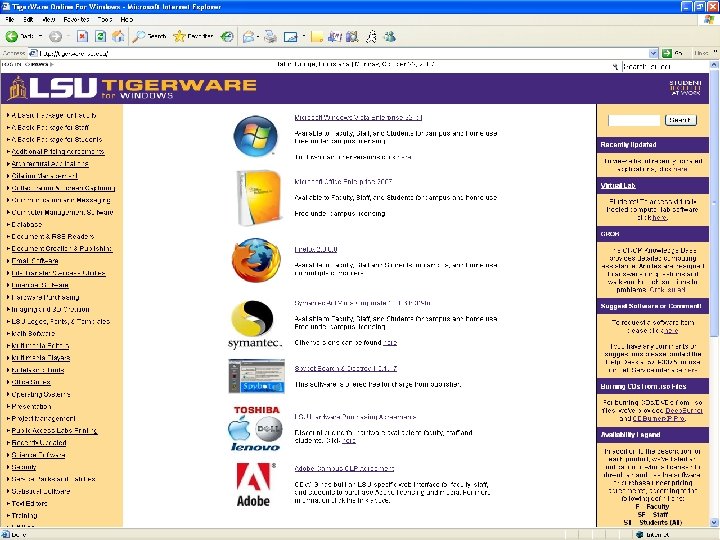Click the page vertical scrollbar thumb
This screenshot has height=540, width=720.
coord(714,202)
